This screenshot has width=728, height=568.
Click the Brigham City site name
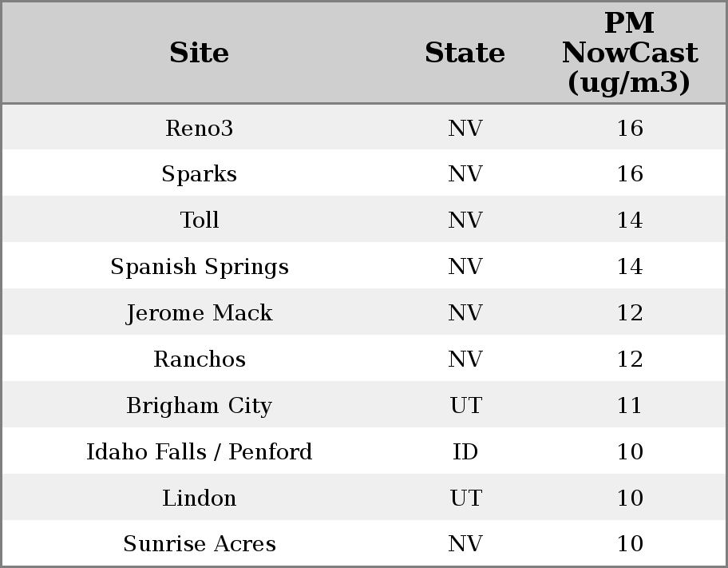click(x=199, y=406)
